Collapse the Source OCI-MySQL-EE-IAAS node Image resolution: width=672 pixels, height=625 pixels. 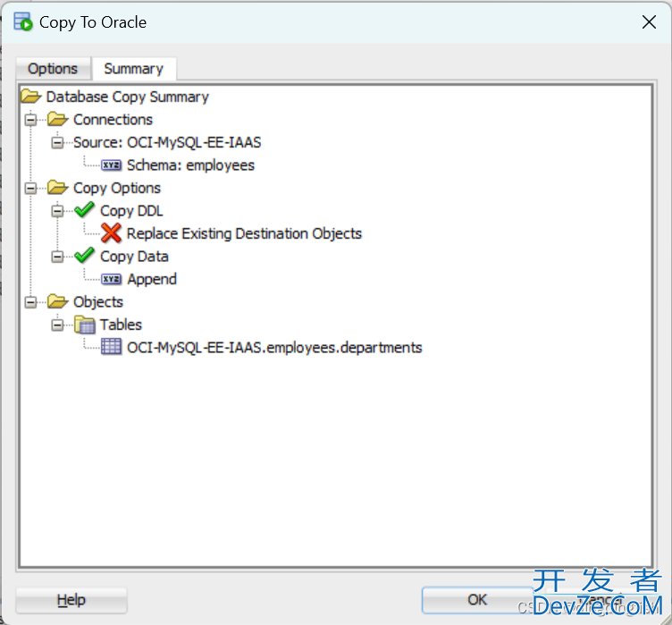click(x=57, y=142)
